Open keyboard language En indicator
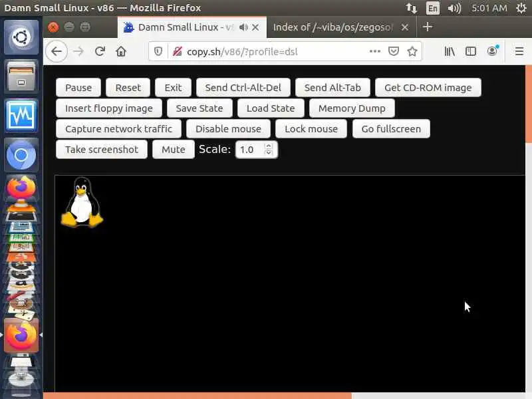The height and width of the screenshot is (399, 532). click(x=433, y=8)
